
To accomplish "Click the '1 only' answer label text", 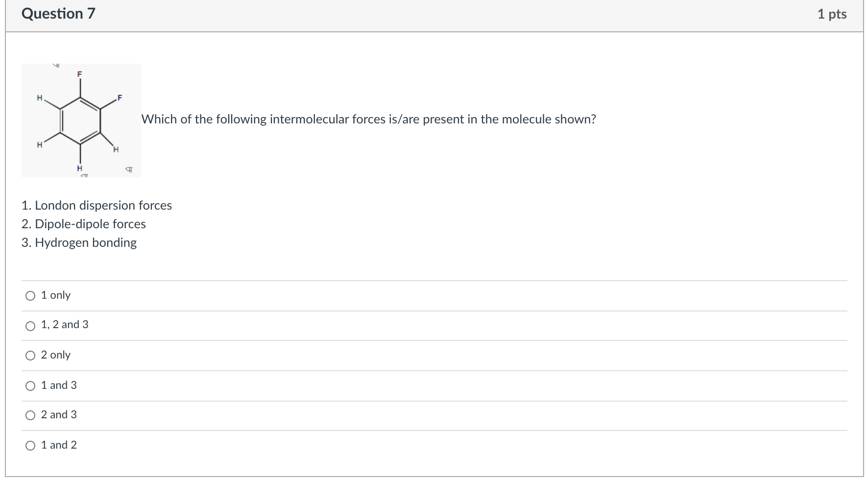I will [56, 295].
